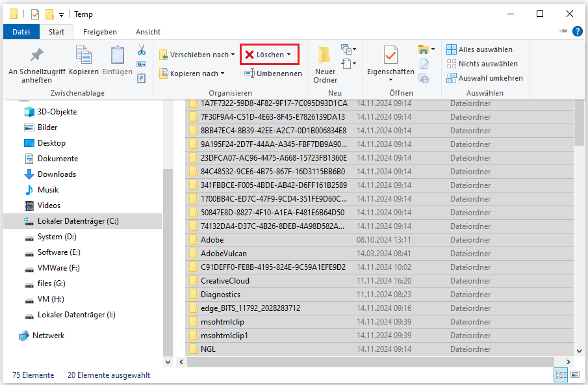The width and height of the screenshot is (588, 385).
Task: Select Downloads in the navigation pane
Action: click(x=57, y=174)
